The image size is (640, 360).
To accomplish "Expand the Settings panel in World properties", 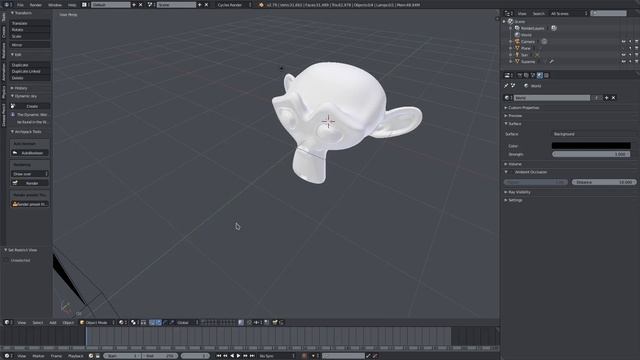I will [x=515, y=200].
